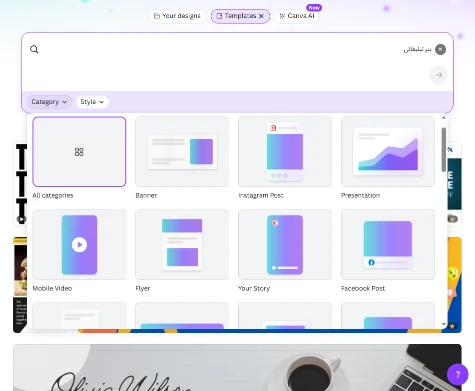Choose the Your Story category tile
Image resolution: width=475 pixels, height=391 pixels.
pyautogui.click(x=285, y=245)
